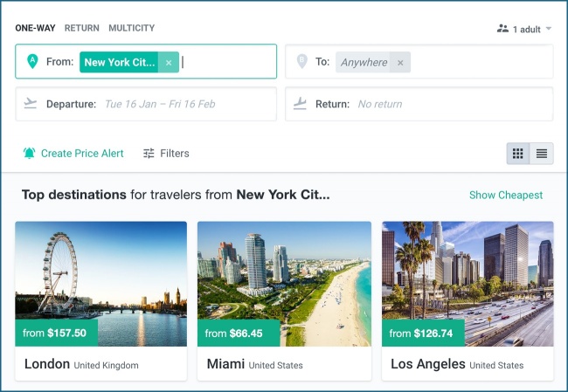Select the RETURN trip type tab
The width and height of the screenshot is (568, 392).
point(82,28)
